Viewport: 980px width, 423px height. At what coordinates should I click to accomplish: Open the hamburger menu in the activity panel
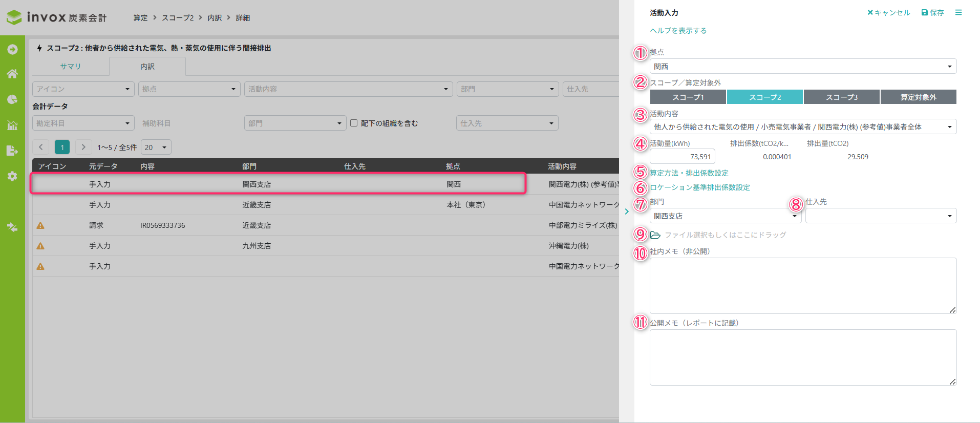tap(958, 12)
